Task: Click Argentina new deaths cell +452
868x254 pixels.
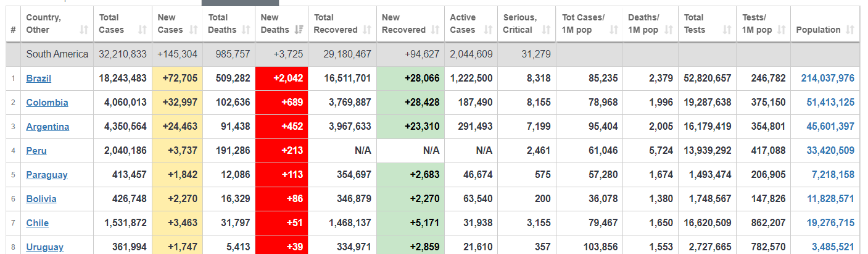Action: click(282, 127)
